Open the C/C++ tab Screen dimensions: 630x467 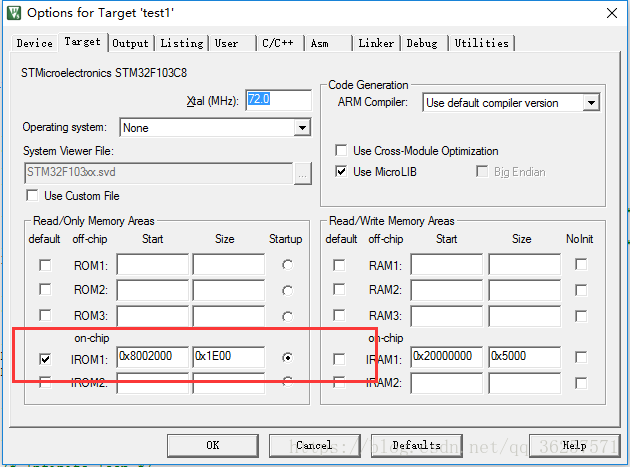[278, 43]
